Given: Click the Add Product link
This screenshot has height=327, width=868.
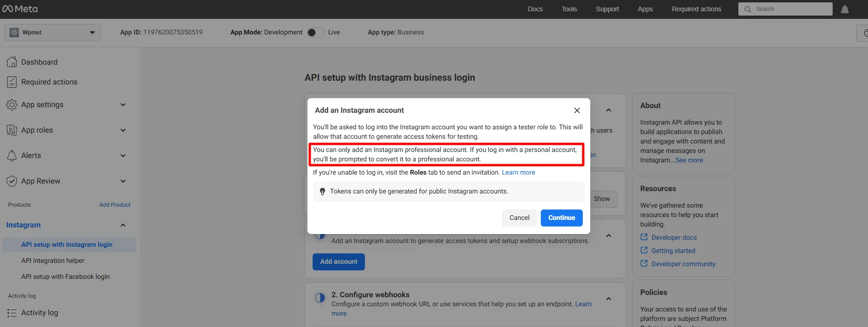Looking at the screenshot, I should click(115, 205).
